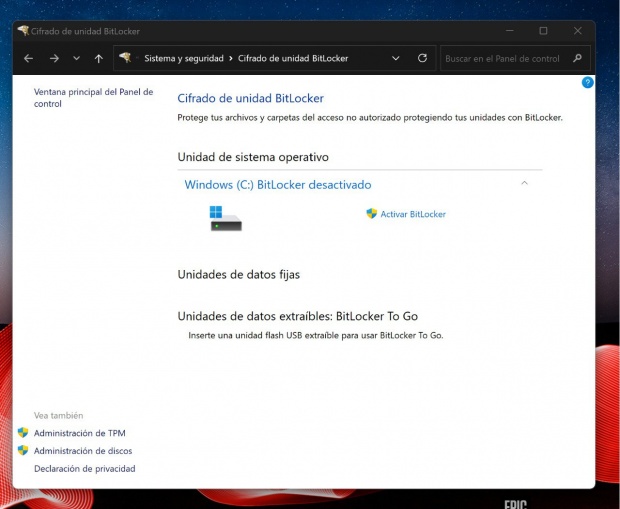Click 'Unidades de datos fijas' heading
The width and height of the screenshot is (620, 509).
[238, 274]
